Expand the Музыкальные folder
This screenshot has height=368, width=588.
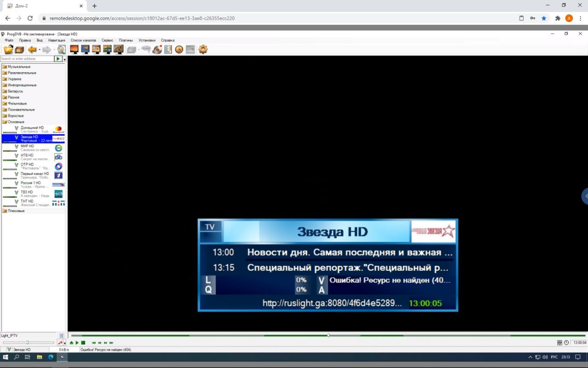[x=19, y=67]
